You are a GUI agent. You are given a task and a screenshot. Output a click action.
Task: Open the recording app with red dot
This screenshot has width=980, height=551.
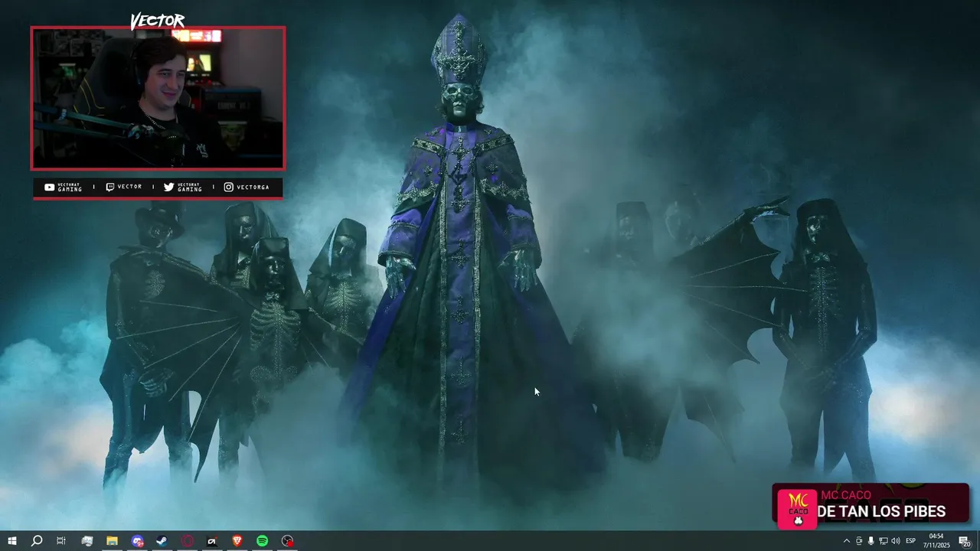click(287, 541)
